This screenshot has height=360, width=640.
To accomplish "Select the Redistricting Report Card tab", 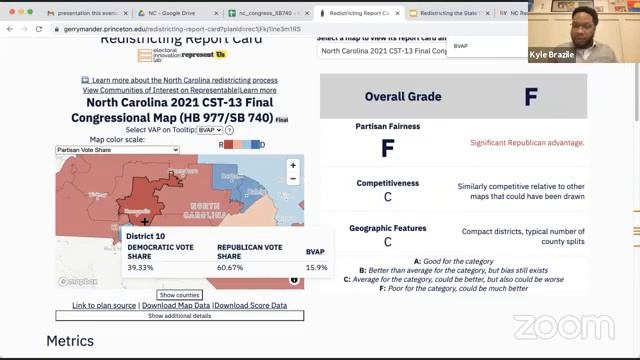I will point(359,13).
